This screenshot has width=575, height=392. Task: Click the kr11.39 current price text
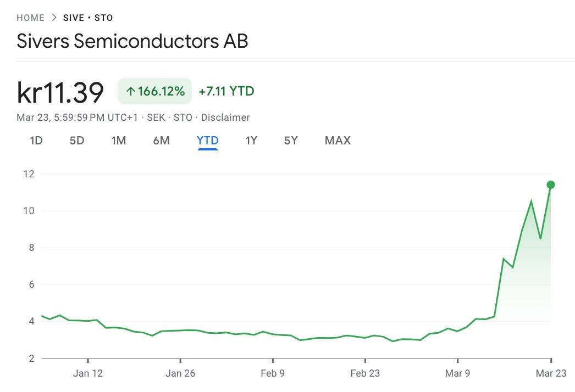click(60, 92)
